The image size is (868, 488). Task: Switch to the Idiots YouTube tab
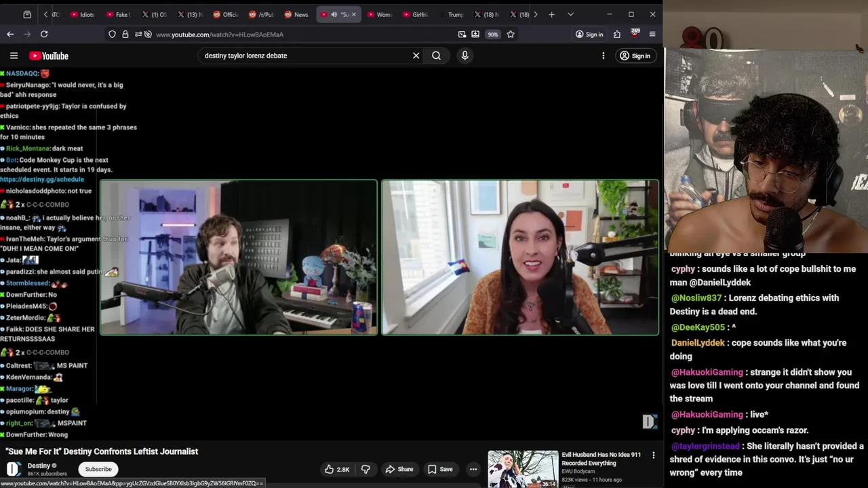click(83, 14)
